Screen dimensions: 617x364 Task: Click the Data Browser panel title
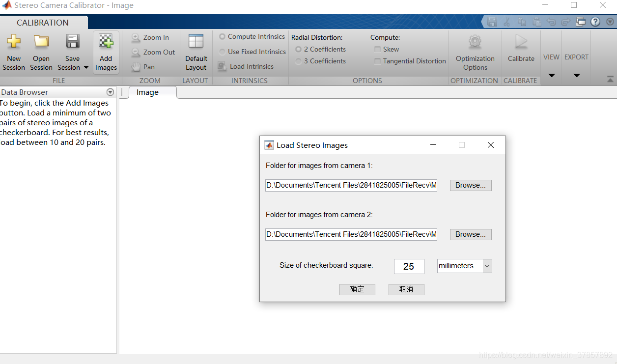pos(25,92)
